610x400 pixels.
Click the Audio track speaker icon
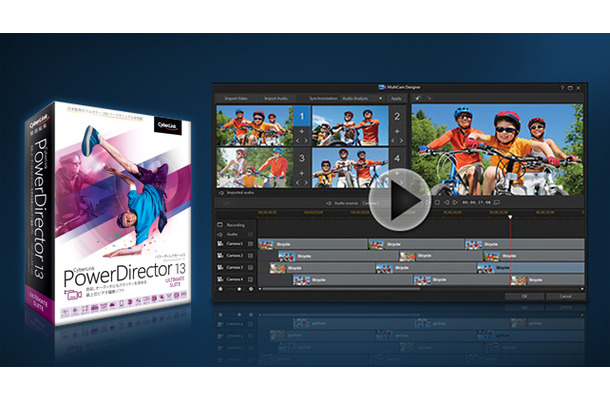click(220, 234)
